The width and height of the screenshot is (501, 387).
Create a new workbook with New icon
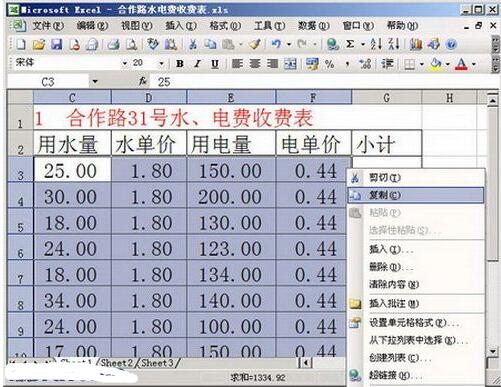point(21,44)
